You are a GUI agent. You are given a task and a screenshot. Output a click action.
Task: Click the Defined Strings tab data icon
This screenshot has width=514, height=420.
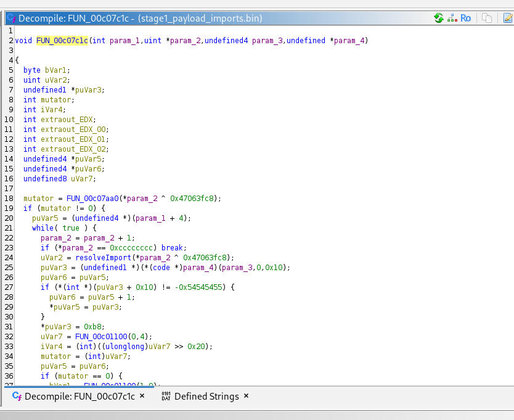click(x=166, y=396)
